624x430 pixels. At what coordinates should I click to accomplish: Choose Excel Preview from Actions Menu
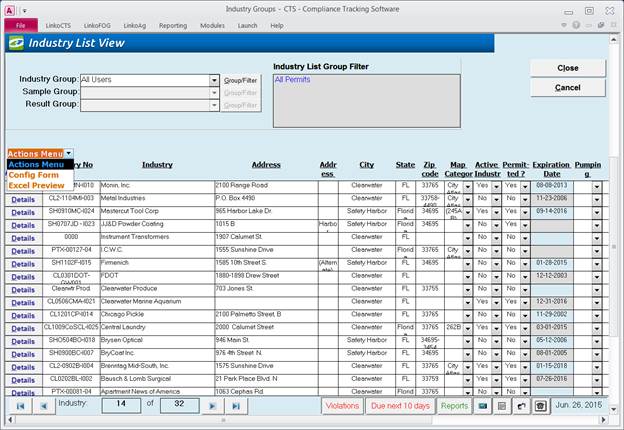[x=36, y=186]
